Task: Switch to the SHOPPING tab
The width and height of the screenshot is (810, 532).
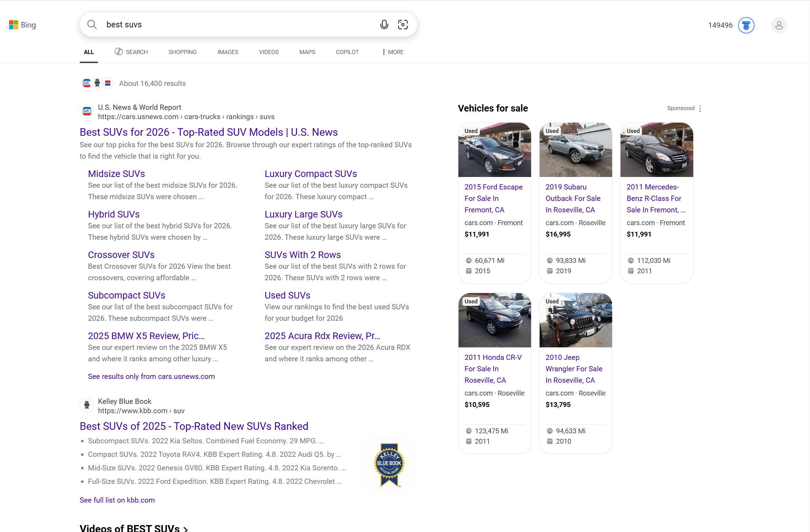Action: (x=182, y=52)
